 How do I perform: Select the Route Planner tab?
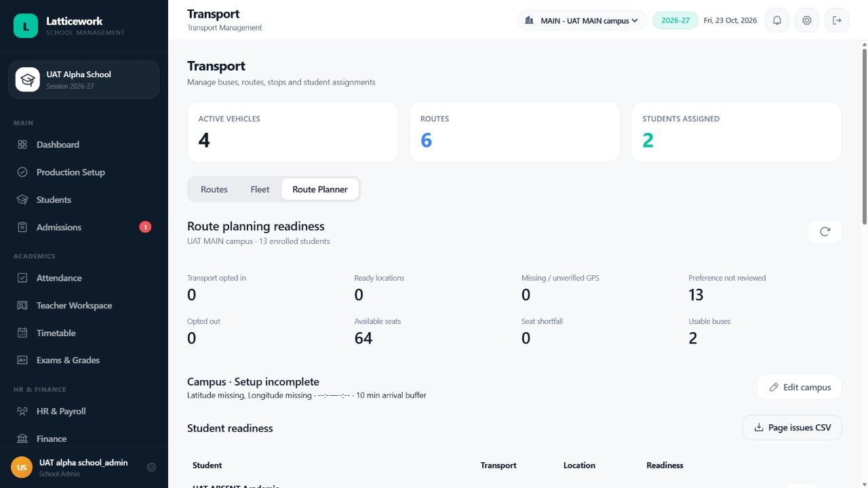pos(320,190)
